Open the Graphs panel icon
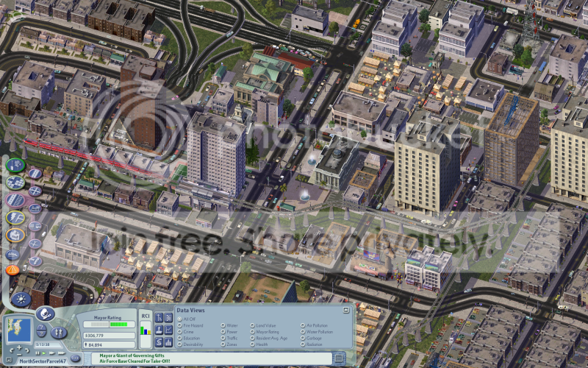This screenshot has width=588, height=368. pos(168,330)
